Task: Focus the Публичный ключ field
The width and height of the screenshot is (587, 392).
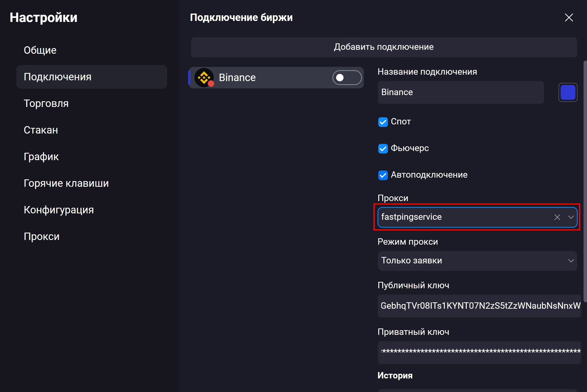Action: tap(479, 306)
